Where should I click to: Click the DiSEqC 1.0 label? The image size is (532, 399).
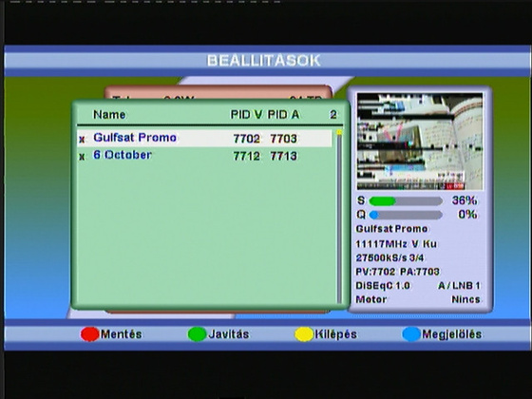[x=383, y=286]
